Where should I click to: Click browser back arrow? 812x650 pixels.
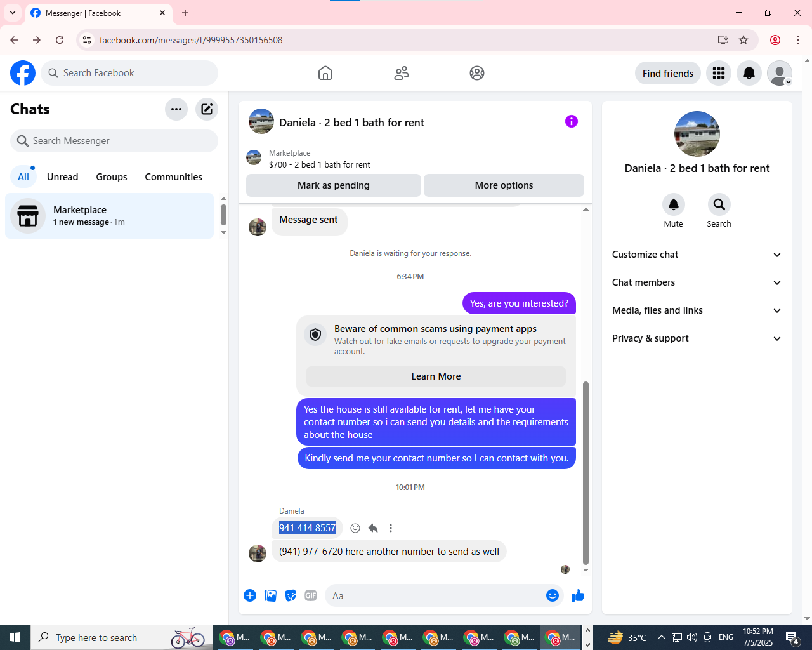click(14, 40)
